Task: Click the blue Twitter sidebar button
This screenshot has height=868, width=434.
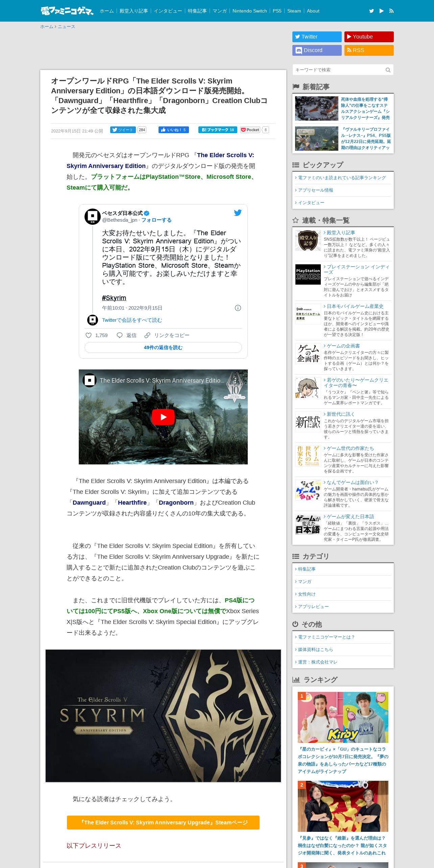Action: 317,37
